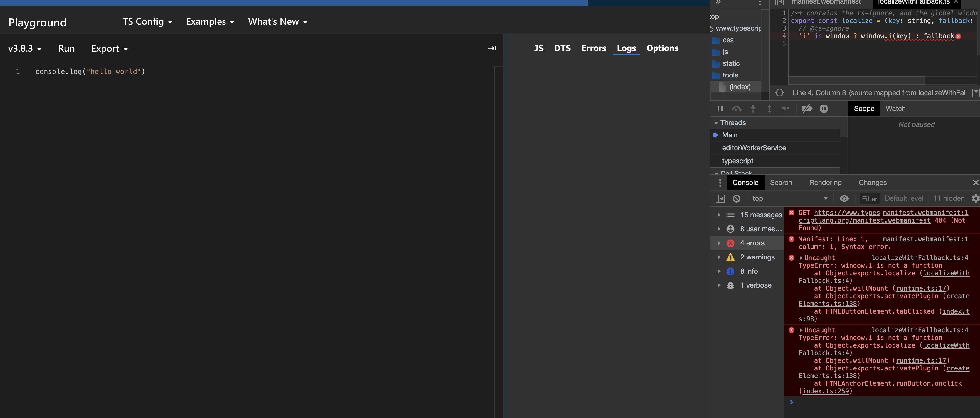Step into next function call

[753, 109]
